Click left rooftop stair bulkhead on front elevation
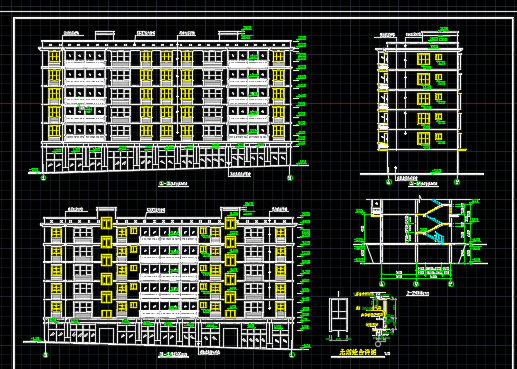Viewport: 517px width, 369px height. pyautogui.click(x=105, y=36)
